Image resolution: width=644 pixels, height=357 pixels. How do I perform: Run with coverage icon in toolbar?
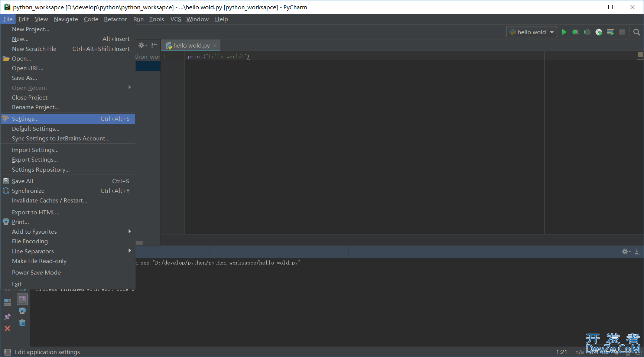point(587,32)
